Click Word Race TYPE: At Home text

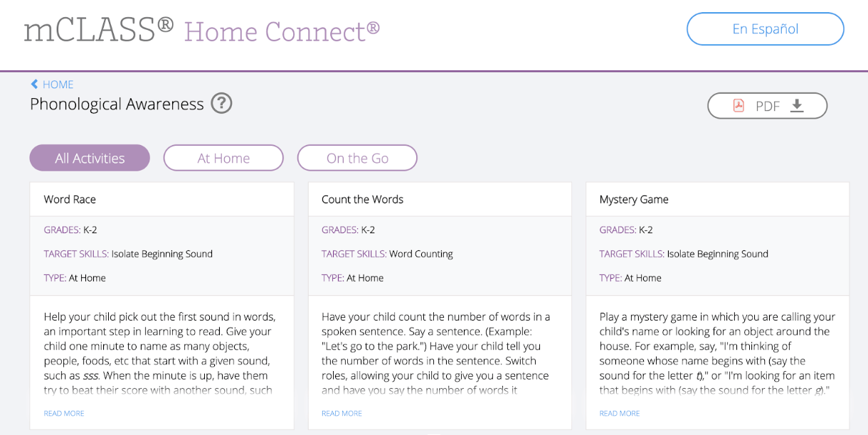coord(75,278)
